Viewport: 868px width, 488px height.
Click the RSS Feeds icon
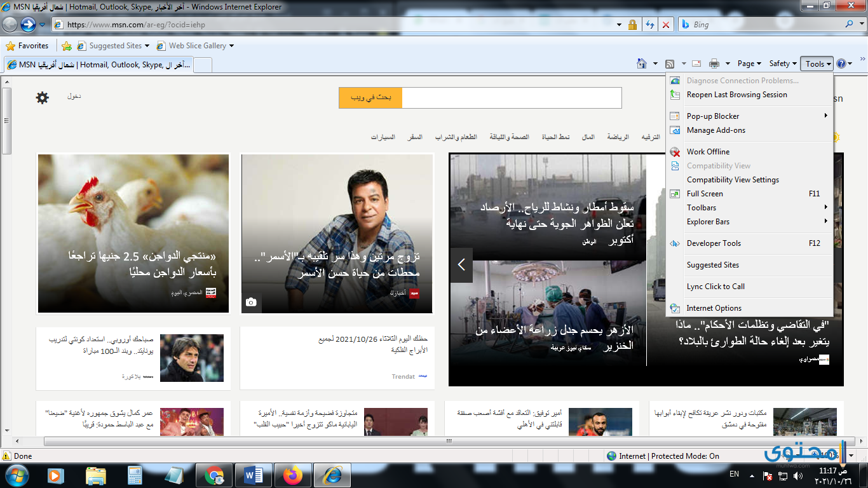click(670, 64)
